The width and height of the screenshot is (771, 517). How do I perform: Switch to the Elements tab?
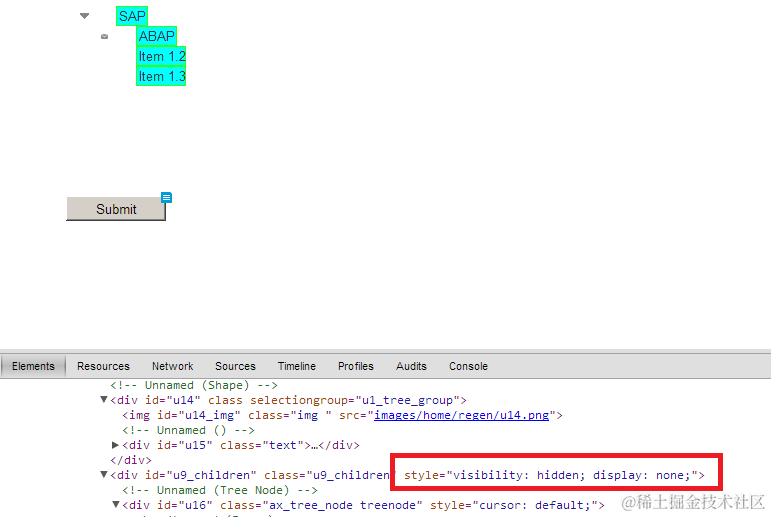pos(33,366)
